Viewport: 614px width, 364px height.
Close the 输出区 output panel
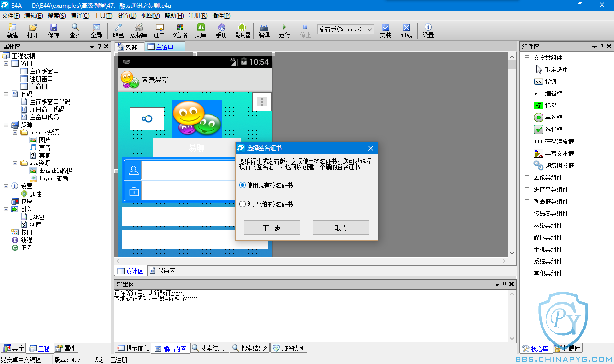(512, 285)
